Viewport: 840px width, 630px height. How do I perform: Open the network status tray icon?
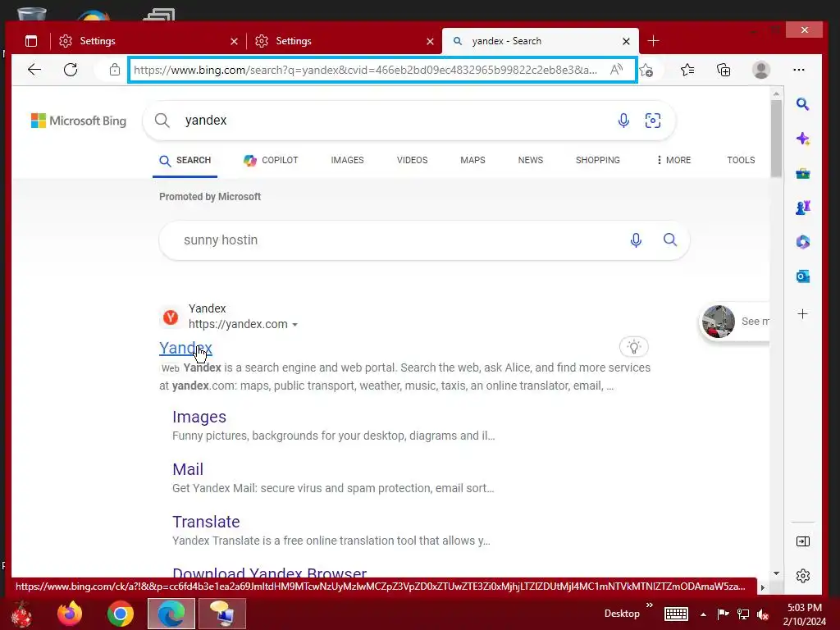(743, 614)
